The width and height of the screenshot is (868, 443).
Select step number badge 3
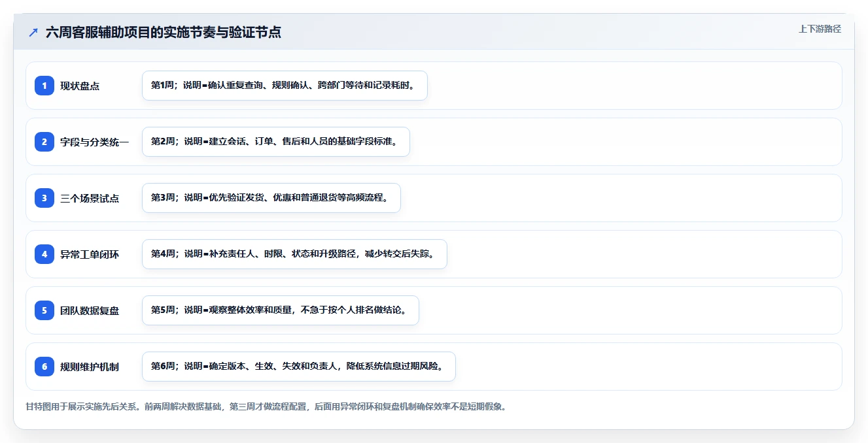pos(44,198)
